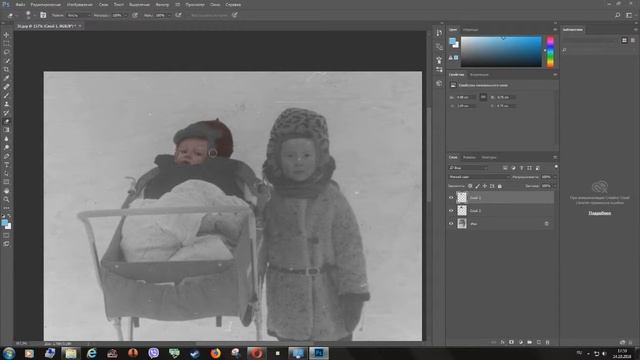Select the Path Selection tool

coord(6,173)
